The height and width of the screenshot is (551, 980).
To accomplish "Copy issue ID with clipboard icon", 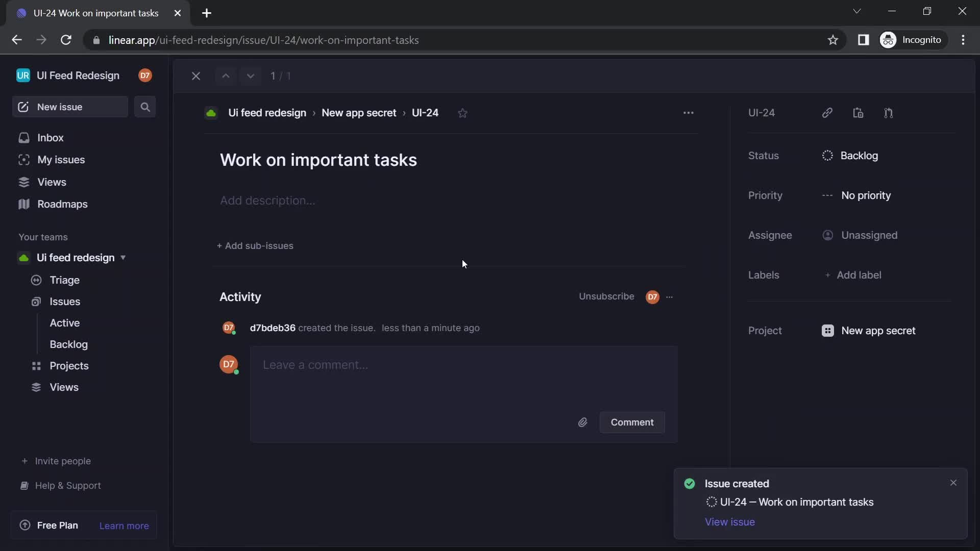I will point(858,113).
